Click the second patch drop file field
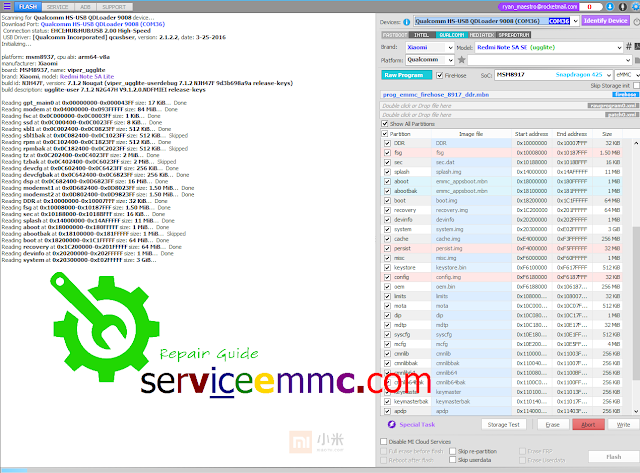Viewport: 640px width, 473px height. pos(509,115)
